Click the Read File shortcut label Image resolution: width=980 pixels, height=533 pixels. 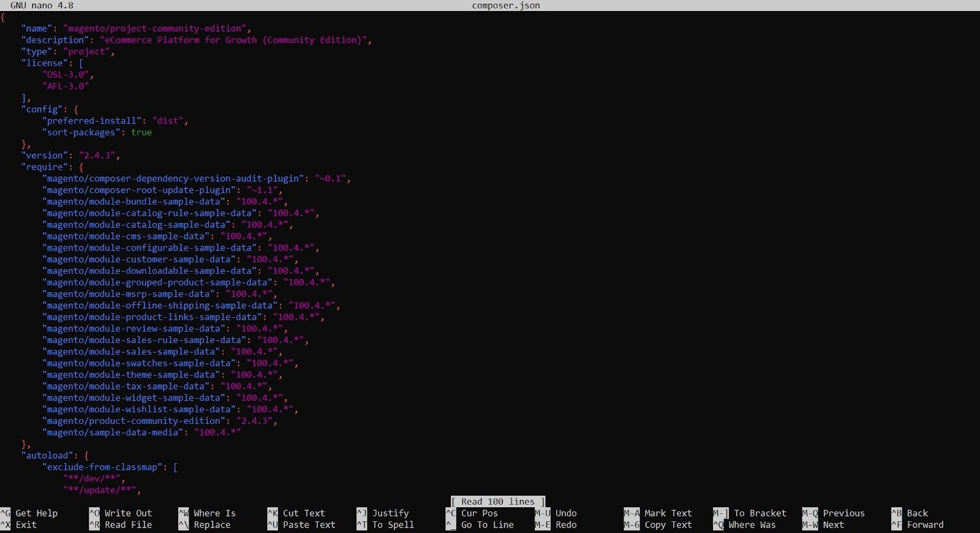(128, 525)
